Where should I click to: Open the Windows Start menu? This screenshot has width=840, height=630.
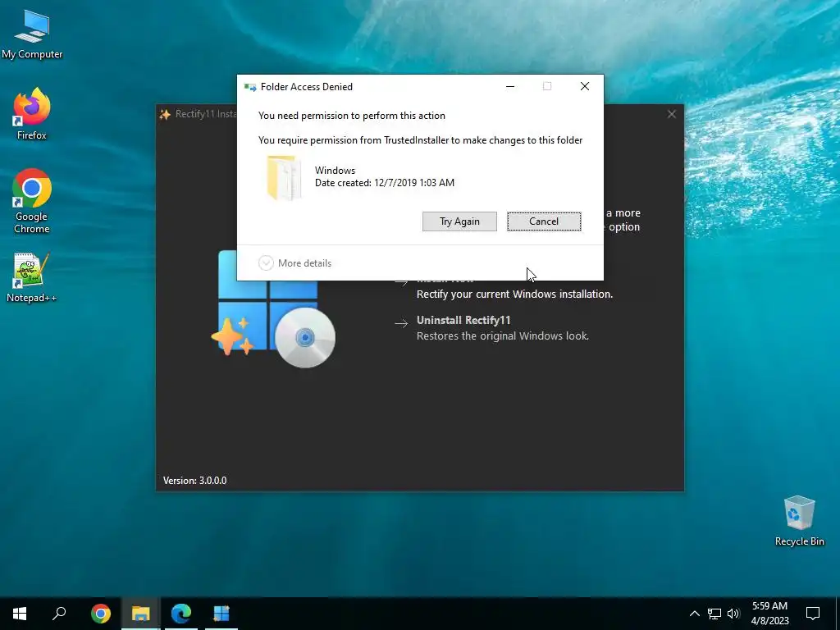pos(20,614)
